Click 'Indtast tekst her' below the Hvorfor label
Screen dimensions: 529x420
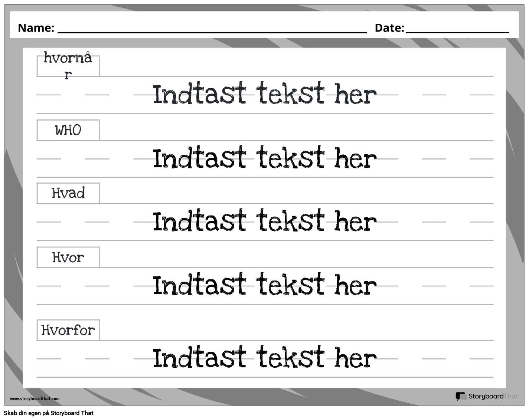264,358
